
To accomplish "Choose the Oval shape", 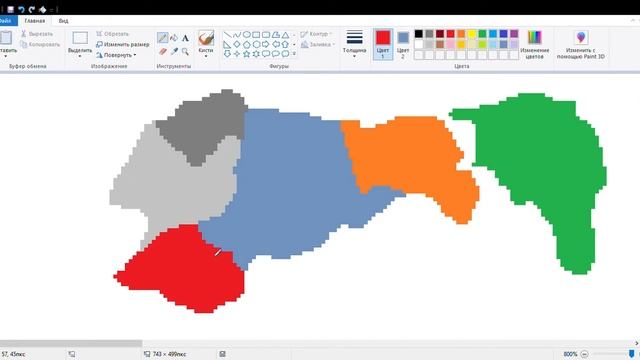I will pos(247,35).
